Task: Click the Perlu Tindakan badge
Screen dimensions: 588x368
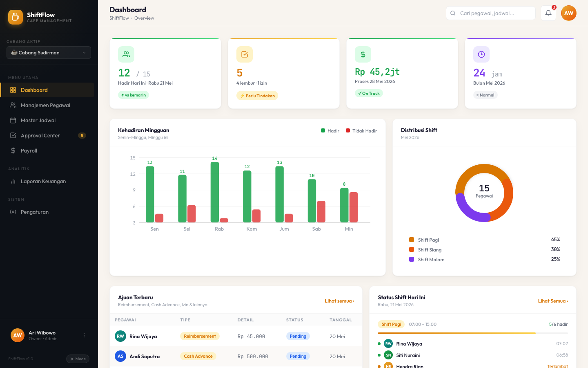Action: [x=257, y=96]
